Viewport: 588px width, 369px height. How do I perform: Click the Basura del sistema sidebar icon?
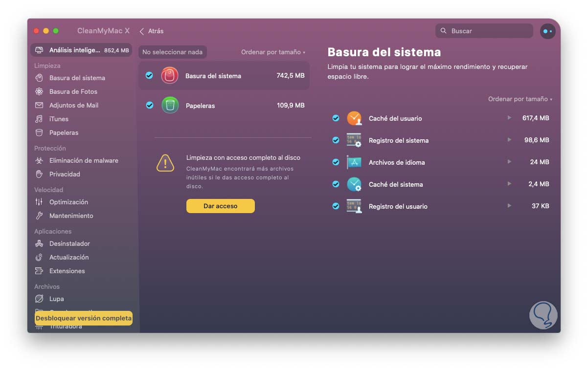pyautogui.click(x=39, y=78)
